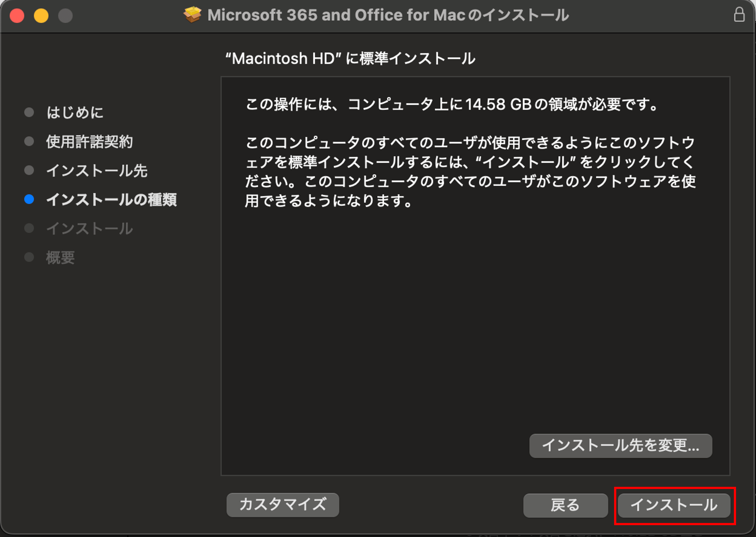Click the dimmed 概要 step
This screenshot has height=537, width=756.
tap(61, 257)
